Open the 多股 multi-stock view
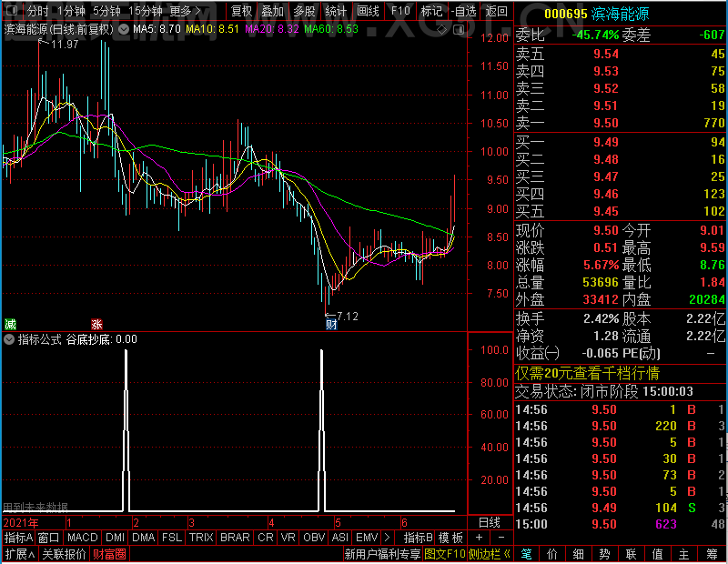 (x=304, y=11)
